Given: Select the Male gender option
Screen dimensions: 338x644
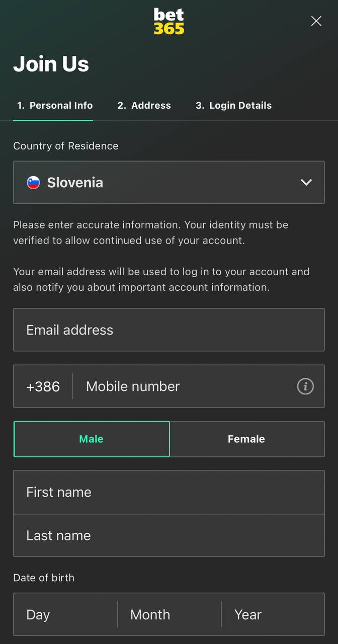Looking at the screenshot, I should click(x=92, y=439).
